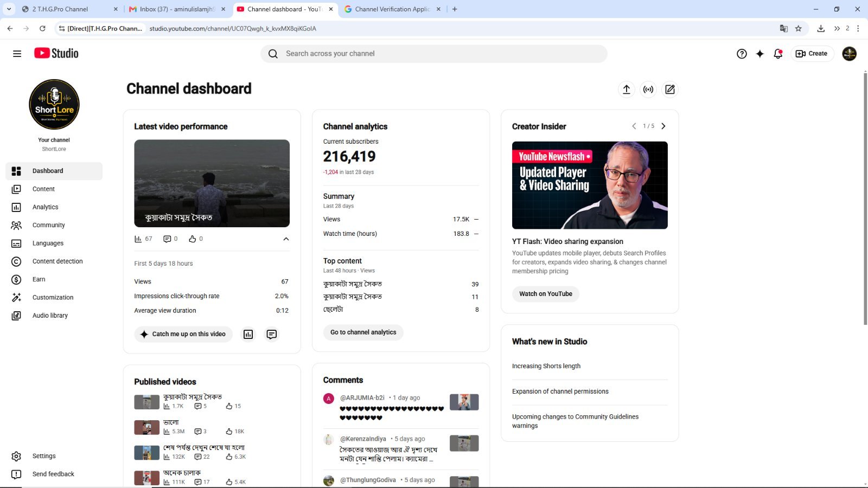
Task: Open Community in the sidebar
Action: (x=54, y=225)
